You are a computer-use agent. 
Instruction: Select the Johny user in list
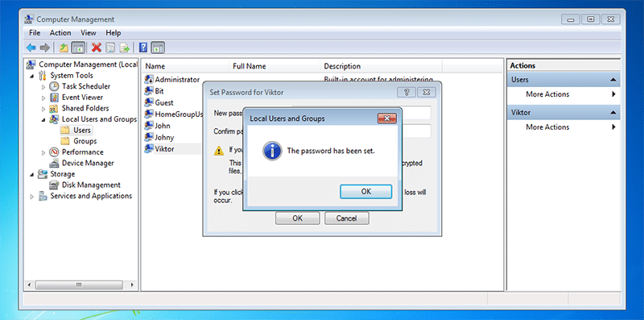pyautogui.click(x=164, y=137)
